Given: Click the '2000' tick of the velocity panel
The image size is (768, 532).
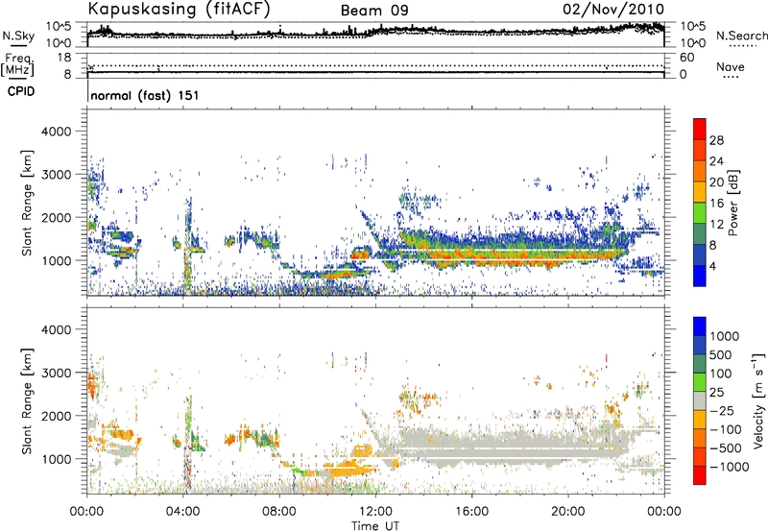Looking at the screenshot, I should click(x=56, y=416).
